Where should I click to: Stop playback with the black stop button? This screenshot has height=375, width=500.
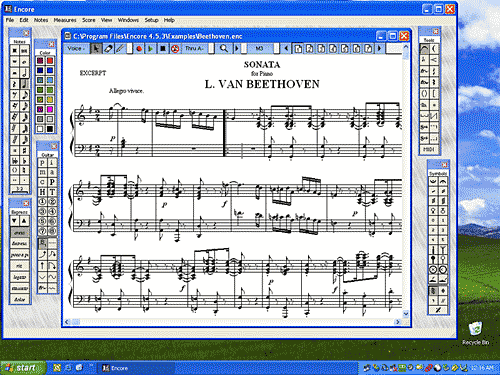163,49
